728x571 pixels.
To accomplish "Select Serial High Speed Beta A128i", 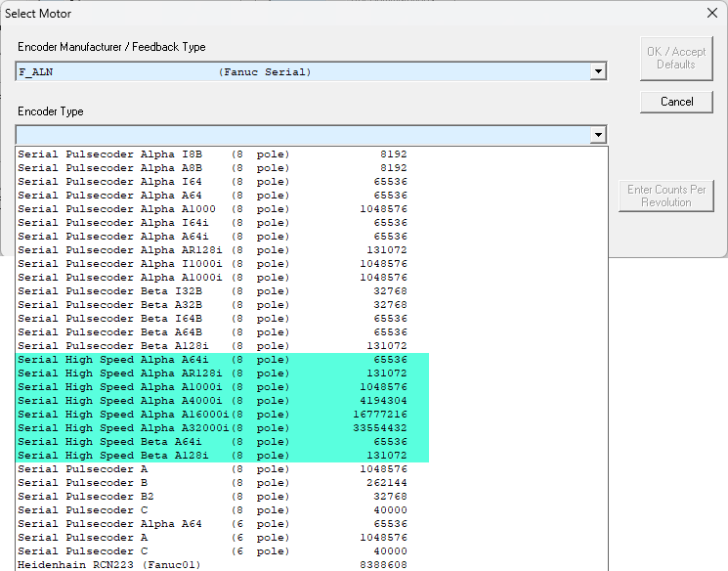I will point(312,456).
